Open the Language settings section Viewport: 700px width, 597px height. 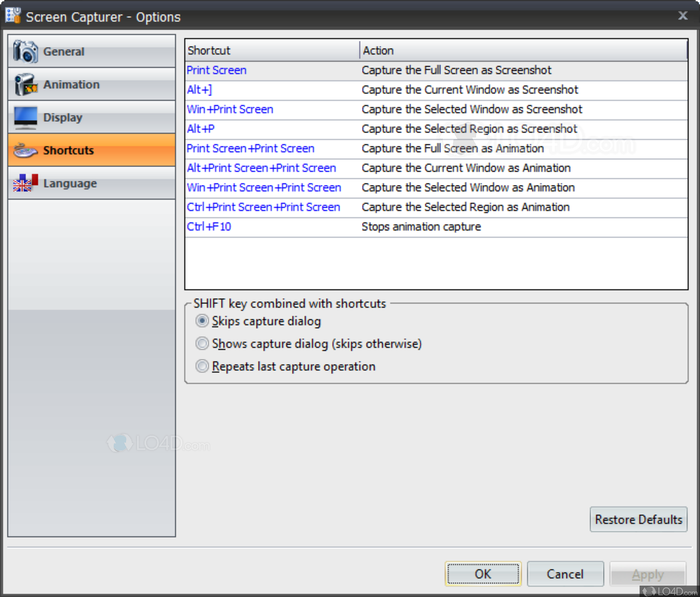[x=70, y=183]
